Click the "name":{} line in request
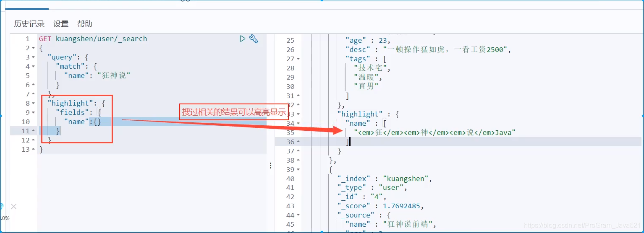This screenshot has height=233, width=644. tap(83, 122)
